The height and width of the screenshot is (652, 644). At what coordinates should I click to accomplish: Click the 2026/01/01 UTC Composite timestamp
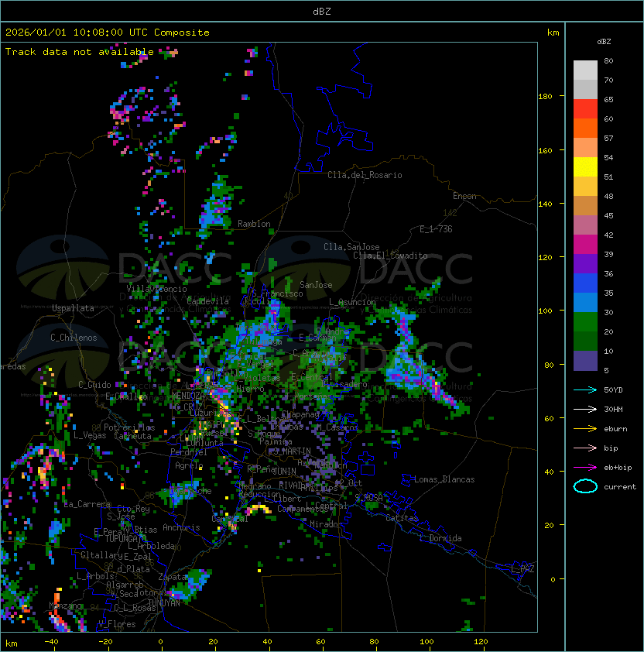[x=107, y=32]
